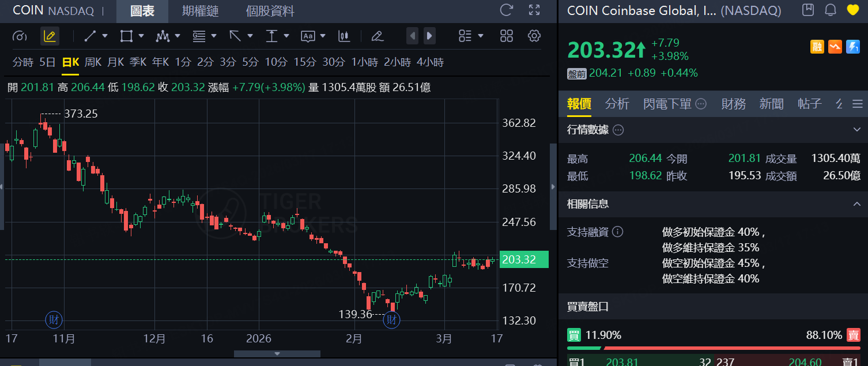Select the 日K timeframe
Screen dimensions: 868x366
click(x=70, y=62)
